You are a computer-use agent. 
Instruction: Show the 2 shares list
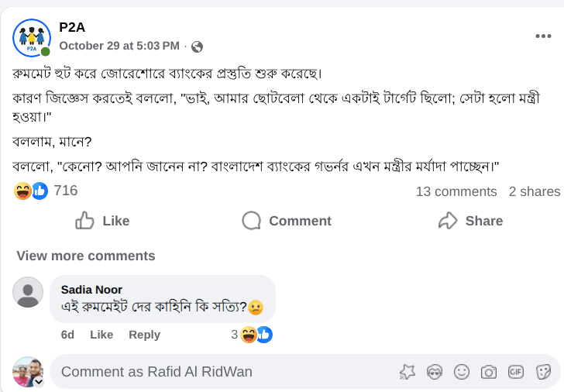tap(534, 191)
